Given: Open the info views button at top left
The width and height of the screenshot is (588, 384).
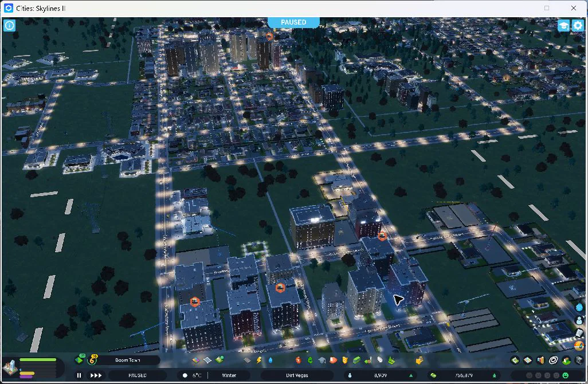Looking at the screenshot, I should click(x=9, y=25).
